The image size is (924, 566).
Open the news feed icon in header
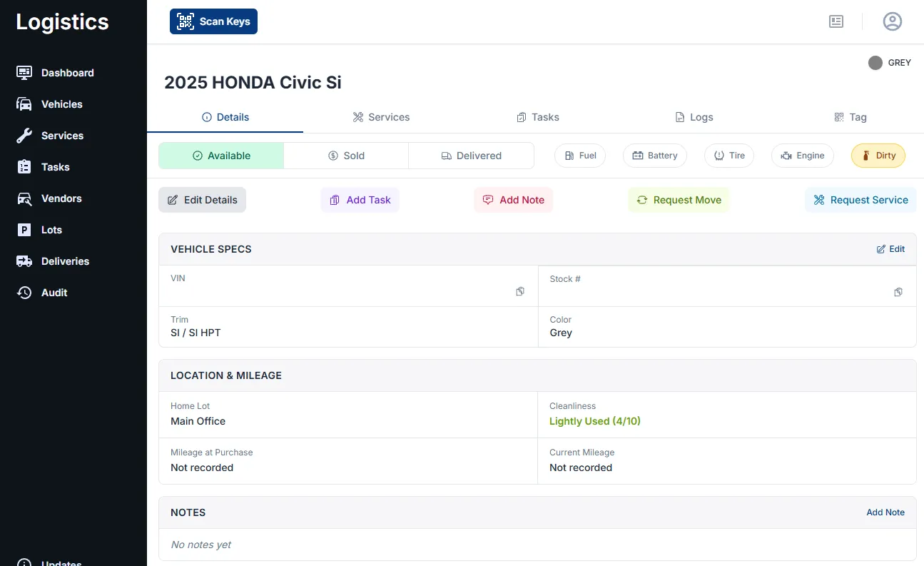[x=836, y=21]
